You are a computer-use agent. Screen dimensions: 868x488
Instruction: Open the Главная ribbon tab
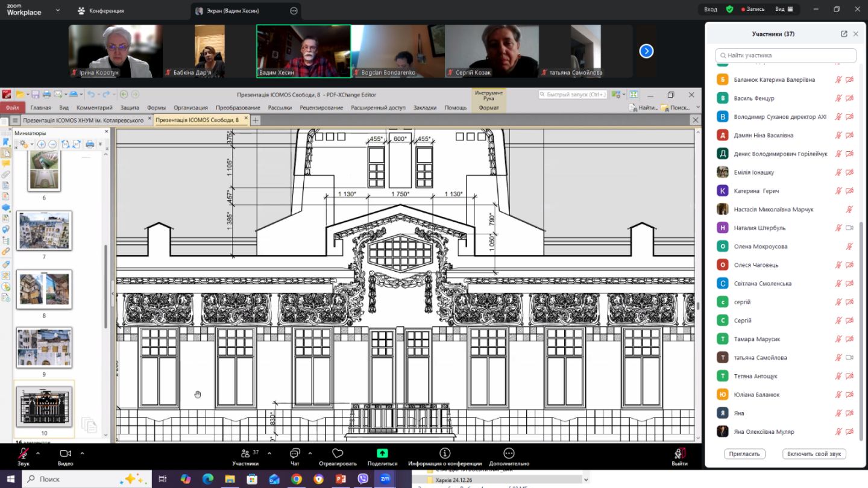pos(41,108)
